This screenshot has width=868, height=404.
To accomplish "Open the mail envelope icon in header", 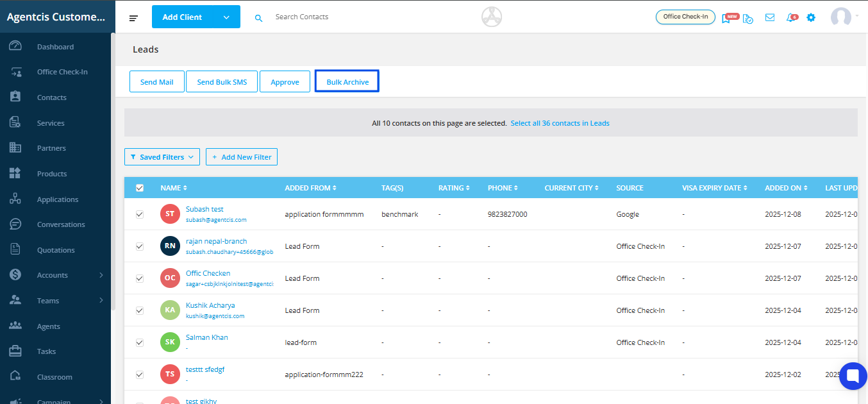I will 770,17.
